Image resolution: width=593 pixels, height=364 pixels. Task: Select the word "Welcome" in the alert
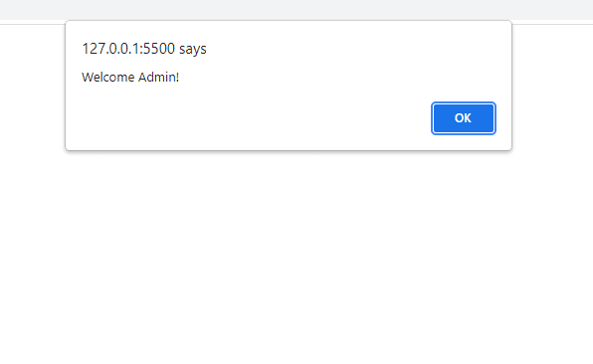[x=108, y=78]
